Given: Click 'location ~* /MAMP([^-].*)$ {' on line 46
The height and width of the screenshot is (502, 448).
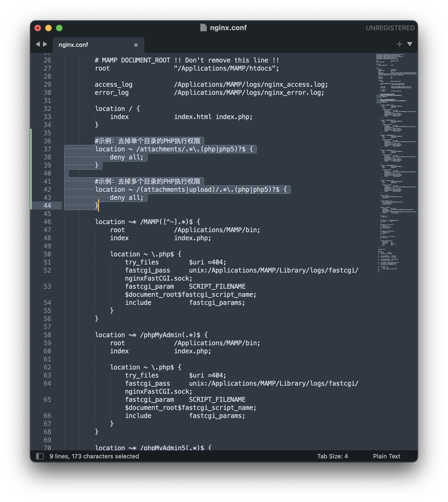Looking at the screenshot, I should [148, 222].
